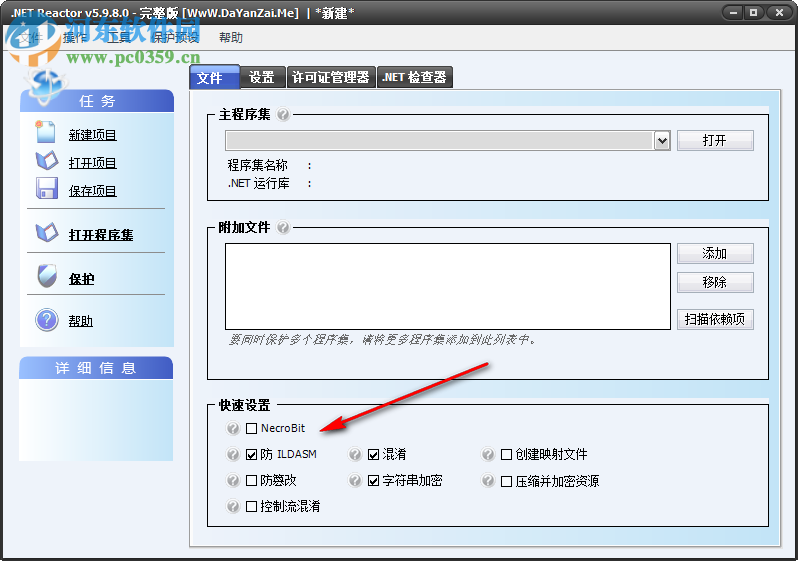Click help icon next to 防 ILDASM
The image size is (798, 561).
(x=233, y=454)
